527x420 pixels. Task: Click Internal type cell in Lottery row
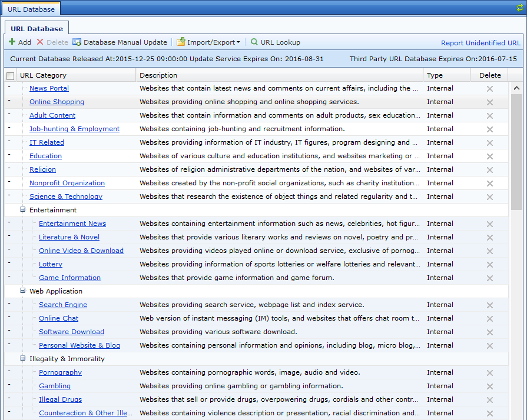point(440,264)
